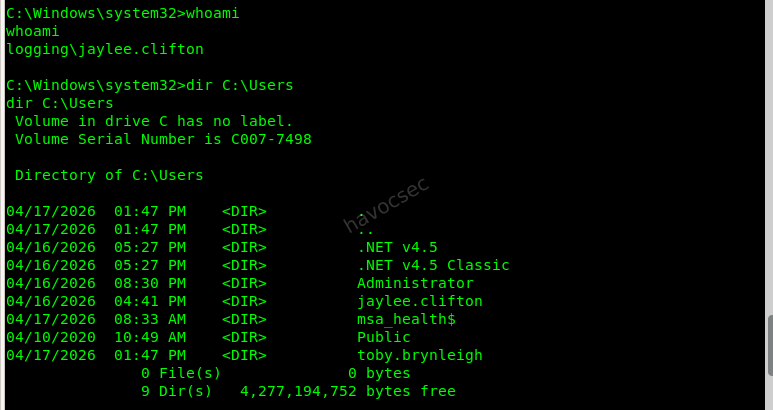
Task: Click the '9 Dir(s)' summary text
Action: click(x=176, y=391)
